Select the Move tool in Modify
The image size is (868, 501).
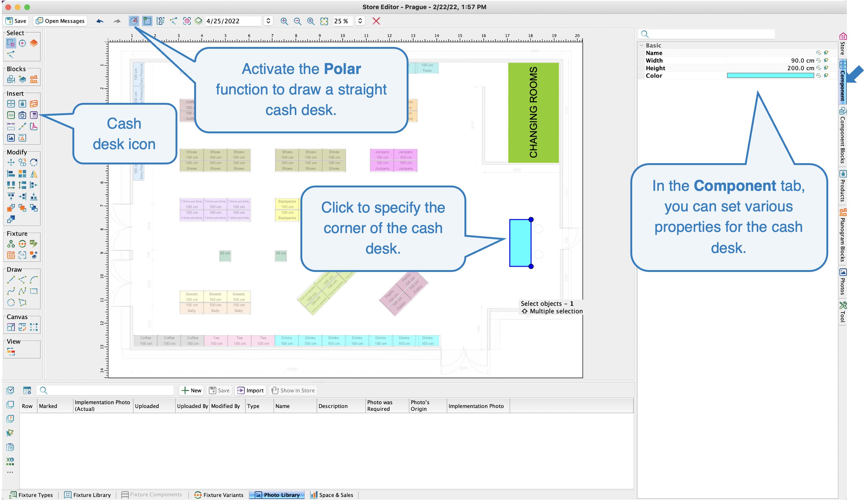click(x=11, y=163)
